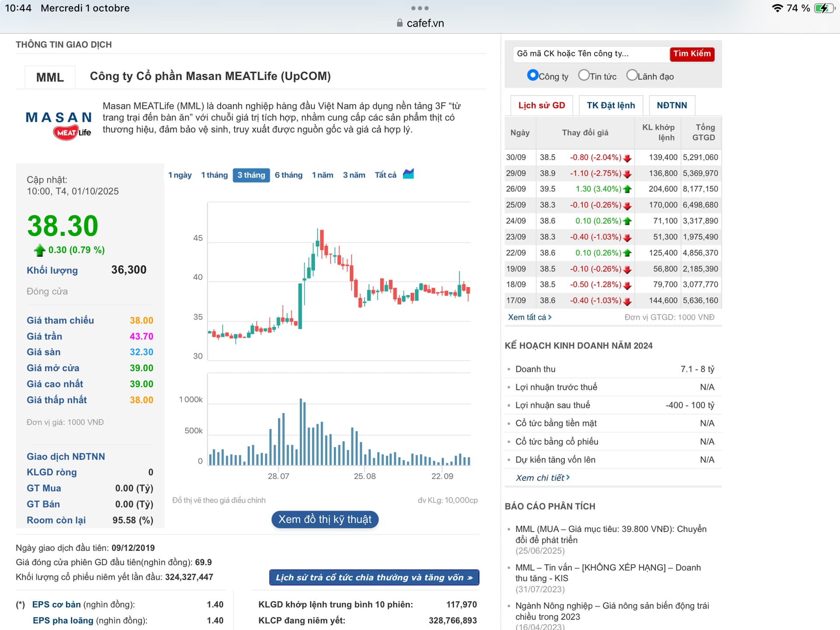
Task: Click the Wi-Fi status icon
Action: pos(777,8)
